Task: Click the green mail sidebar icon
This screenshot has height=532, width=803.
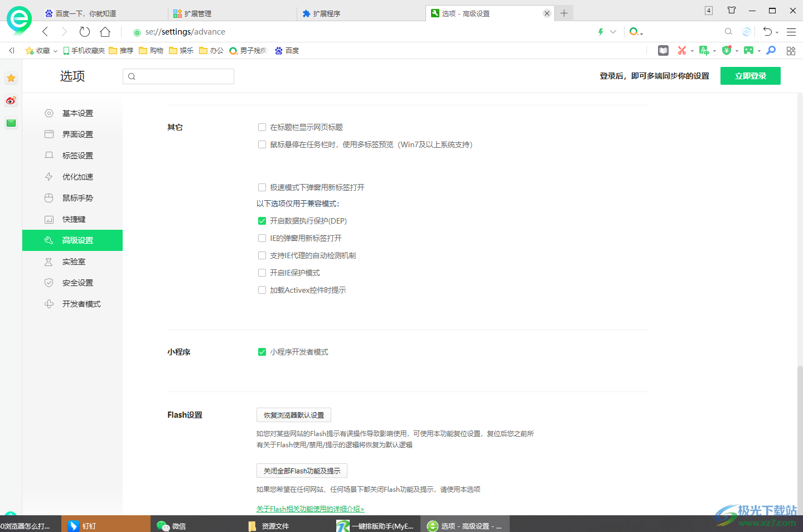Action: click(11, 123)
